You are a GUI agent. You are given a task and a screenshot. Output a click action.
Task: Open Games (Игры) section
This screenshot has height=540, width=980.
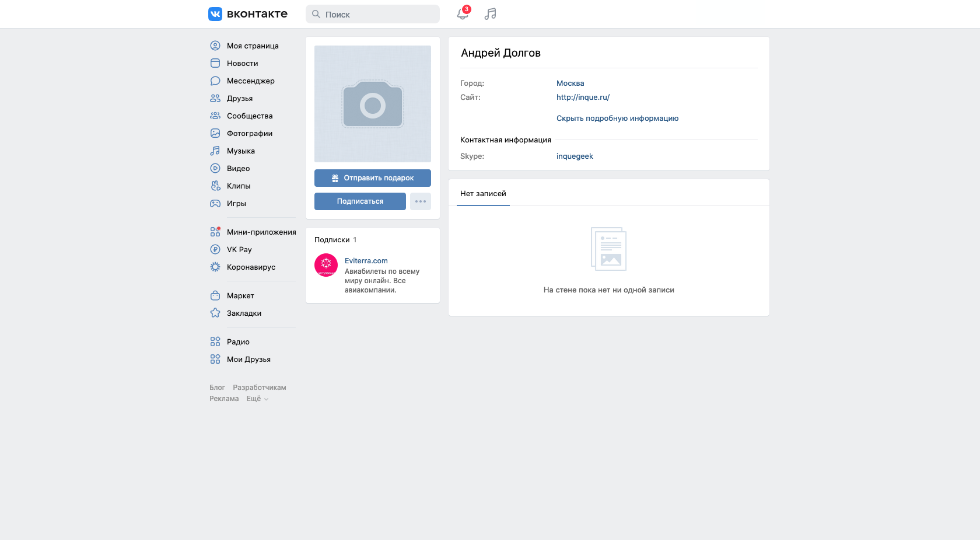[x=236, y=204]
